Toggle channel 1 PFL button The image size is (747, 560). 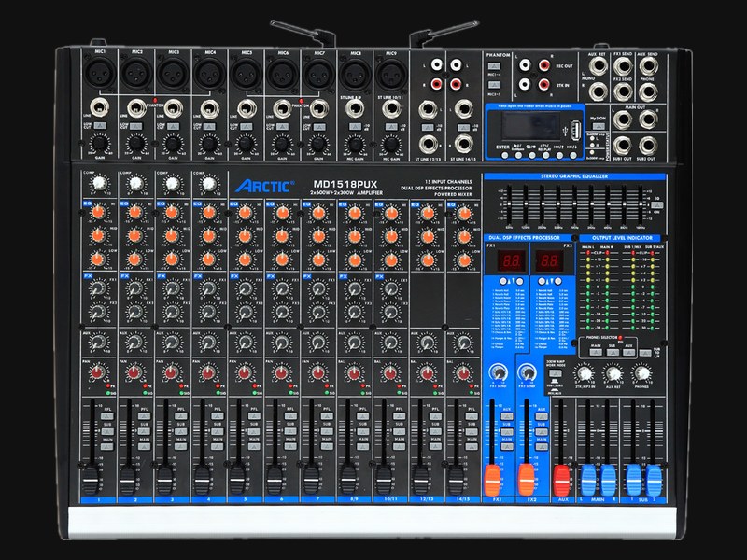pos(107,416)
